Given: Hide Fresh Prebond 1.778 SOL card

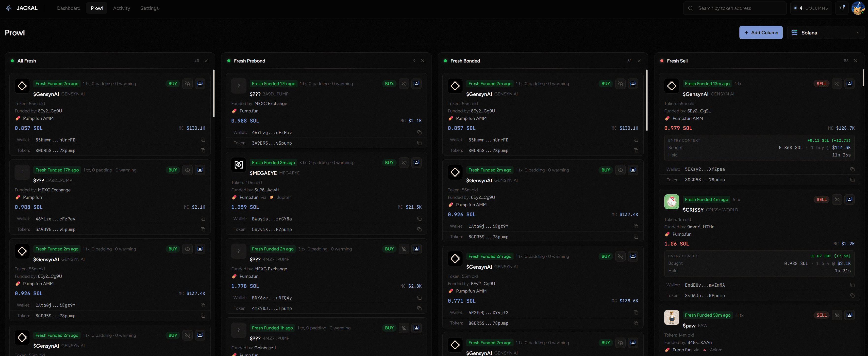Looking at the screenshot, I should click(404, 249).
